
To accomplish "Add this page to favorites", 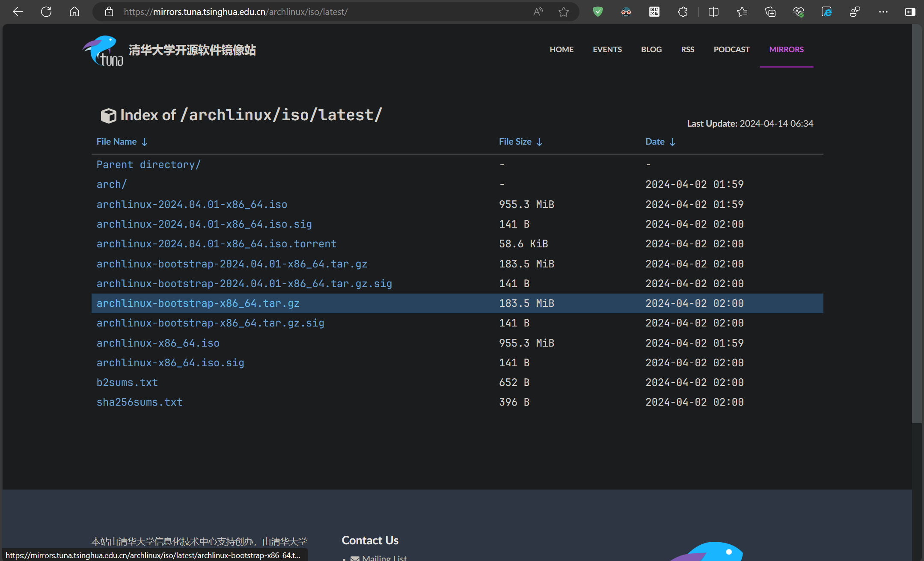I will pyautogui.click(x=564, y=12).
